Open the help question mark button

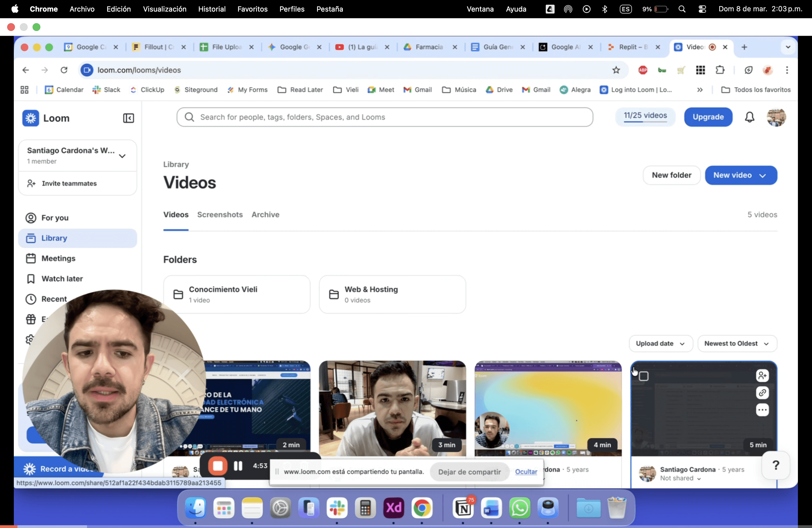click(776, 465)
